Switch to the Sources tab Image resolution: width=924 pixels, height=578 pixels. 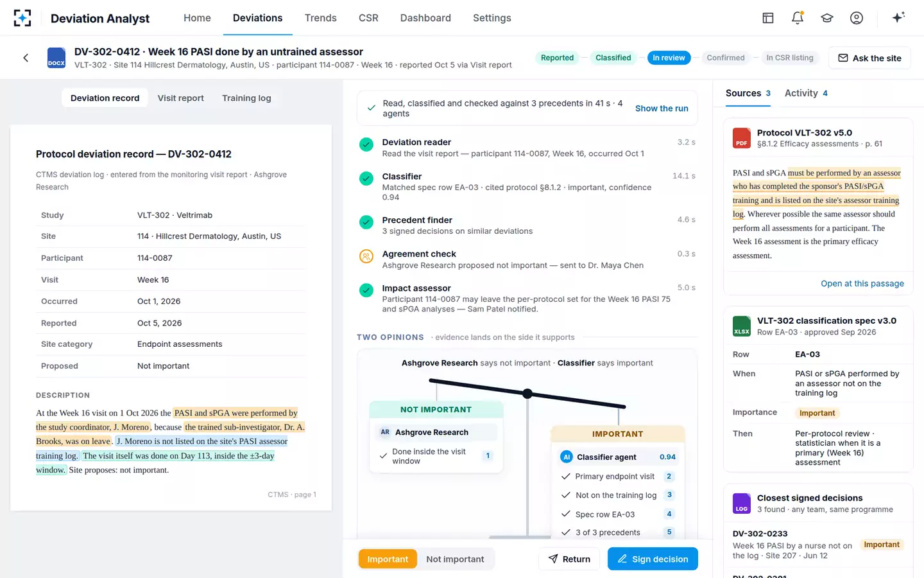click(x=748, y=93)
